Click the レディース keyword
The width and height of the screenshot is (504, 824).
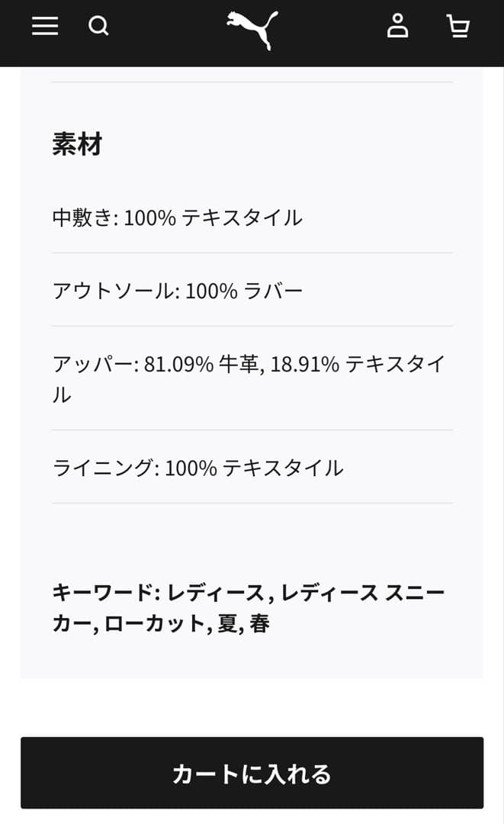[216, 593]
